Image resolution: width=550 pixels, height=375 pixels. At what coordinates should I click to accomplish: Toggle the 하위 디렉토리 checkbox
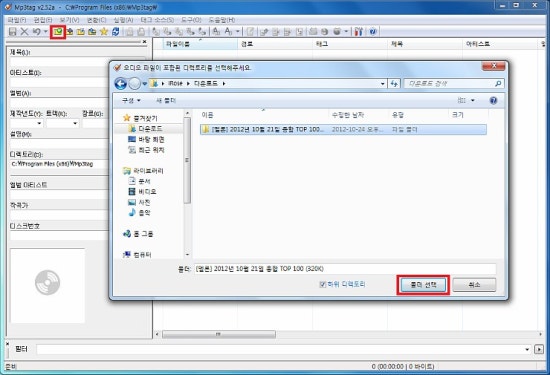point(323,284)
